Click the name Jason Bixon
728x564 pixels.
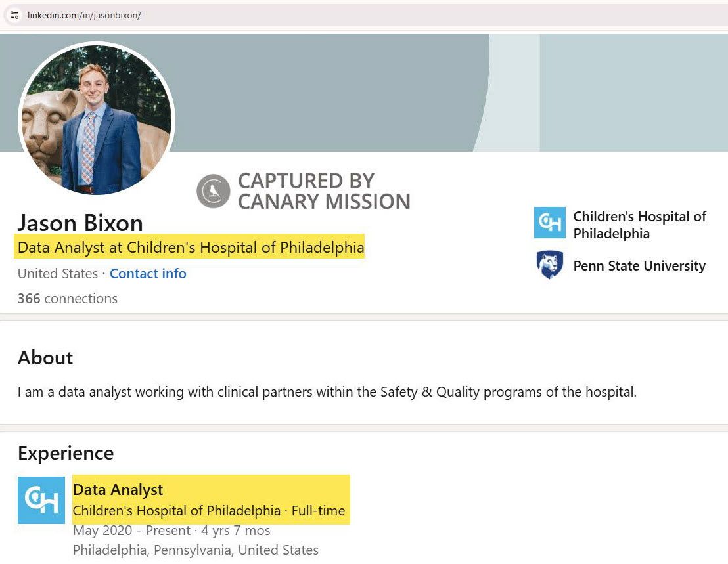tap(80, 223)
